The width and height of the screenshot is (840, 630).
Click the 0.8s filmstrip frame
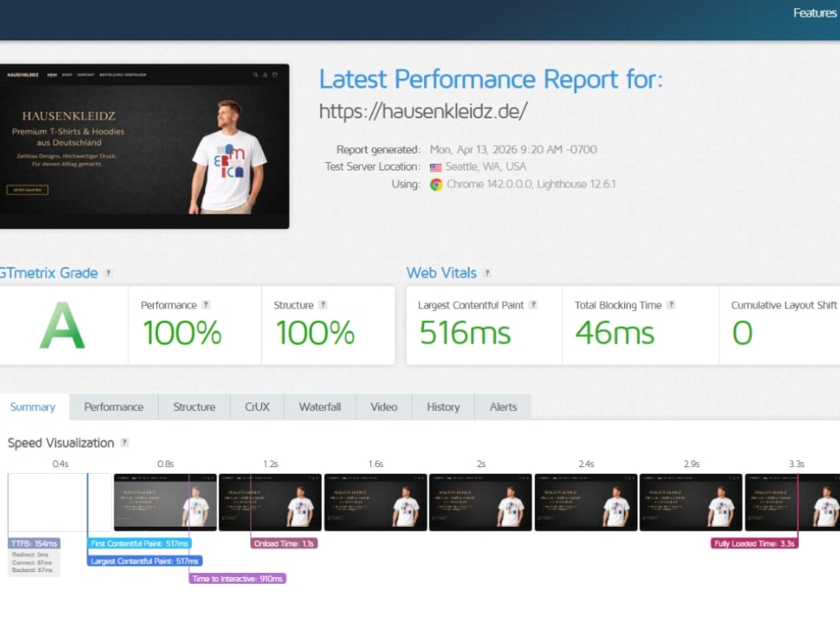(165, 502)
